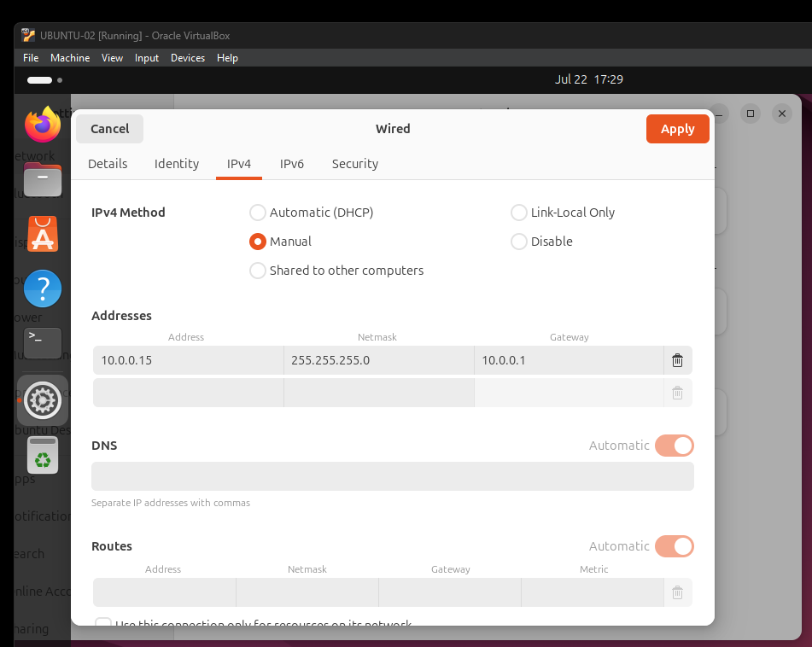Screen dimensions: 812x647
Task: Open the Files app in the dock
Action: point(43,180)
